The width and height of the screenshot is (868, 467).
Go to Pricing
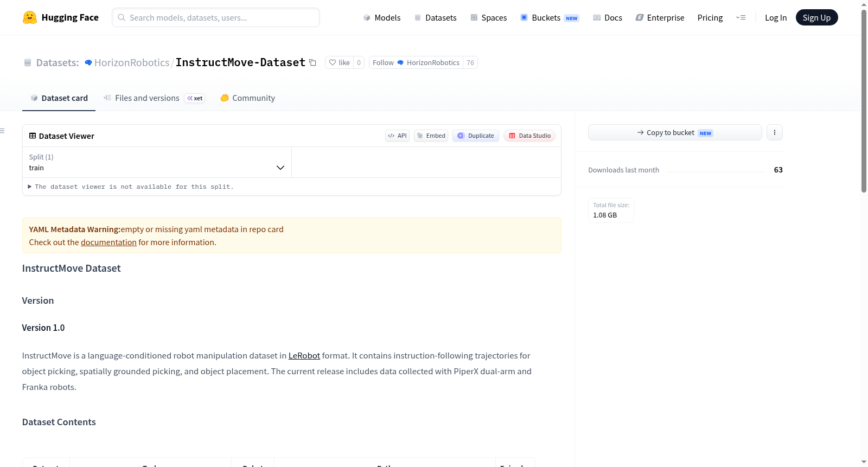tap(710, 17)
